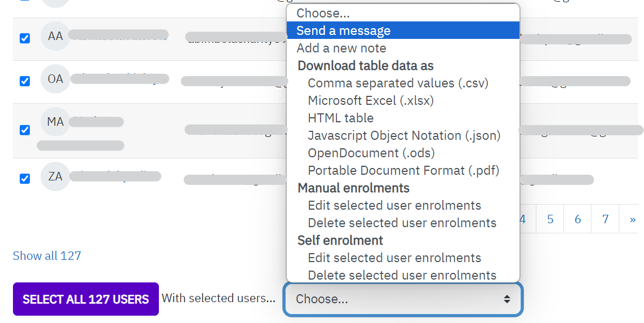Open the Choose... dropdown for selected users

(x=403, y=299)
